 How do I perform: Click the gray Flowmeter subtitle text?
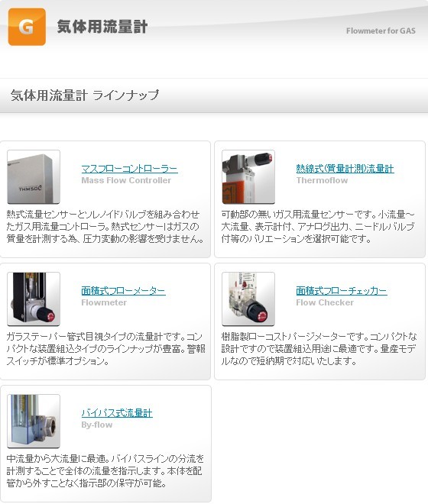[x=104, y=302]
